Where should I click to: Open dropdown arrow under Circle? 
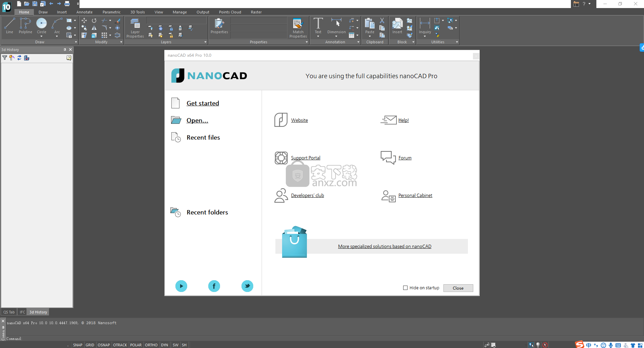[x=42, y=36]
